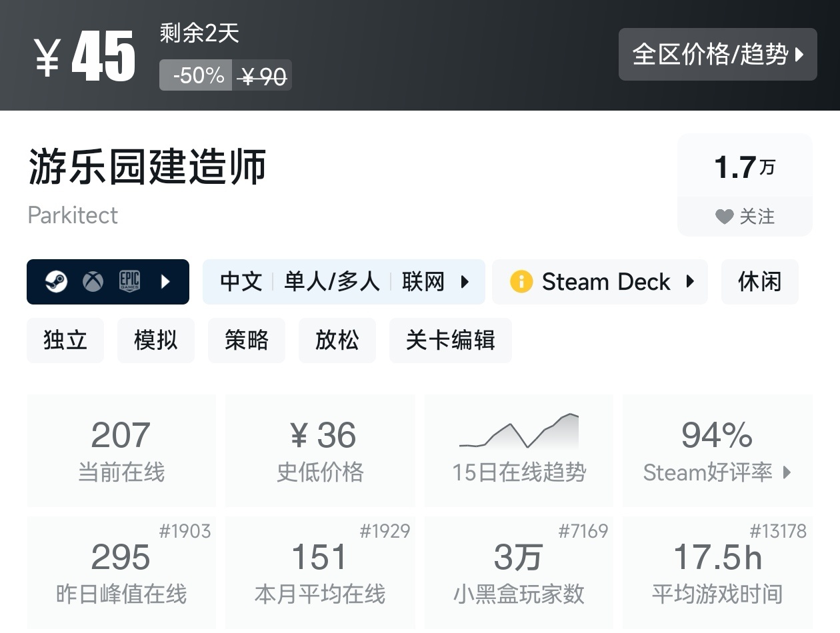Click the Xbox platform icon
The width and height of the screenshot is (840, 633).
[93, 282]
